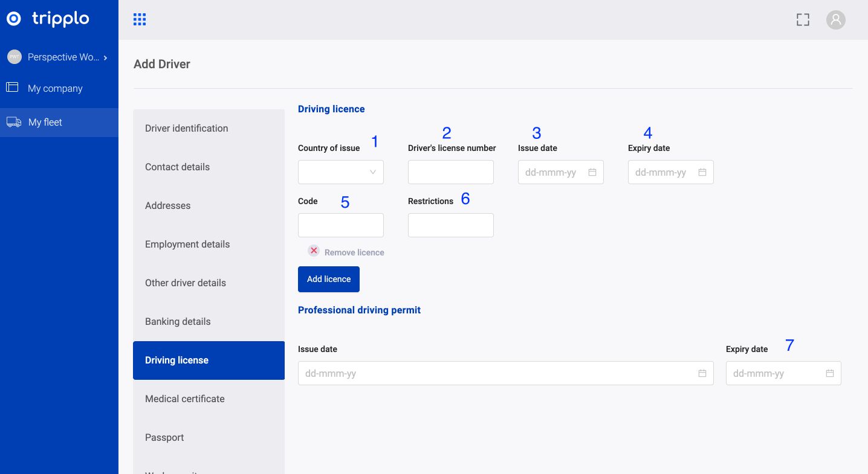Select the Driver identification tab
The width and height of the screenshot is (868, 474).
pos(187,129)
